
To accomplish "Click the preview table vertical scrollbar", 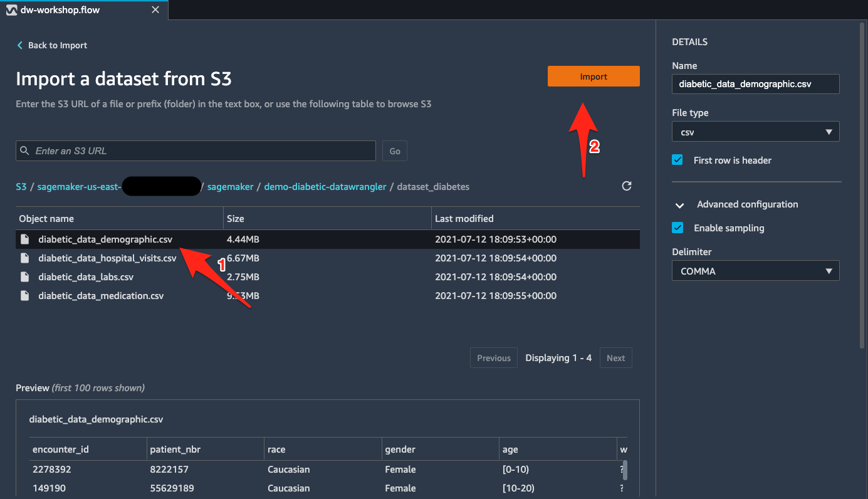I will [624, 470].
